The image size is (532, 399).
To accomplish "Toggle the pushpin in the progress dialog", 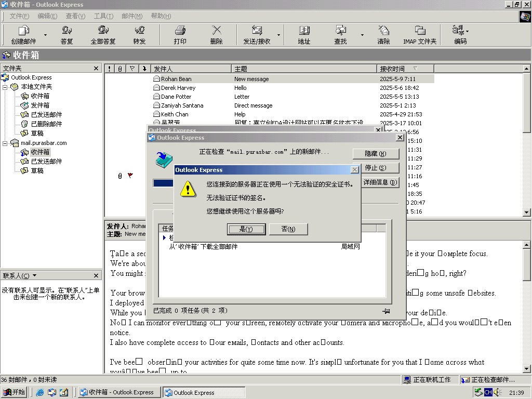I will click(386, 311).
